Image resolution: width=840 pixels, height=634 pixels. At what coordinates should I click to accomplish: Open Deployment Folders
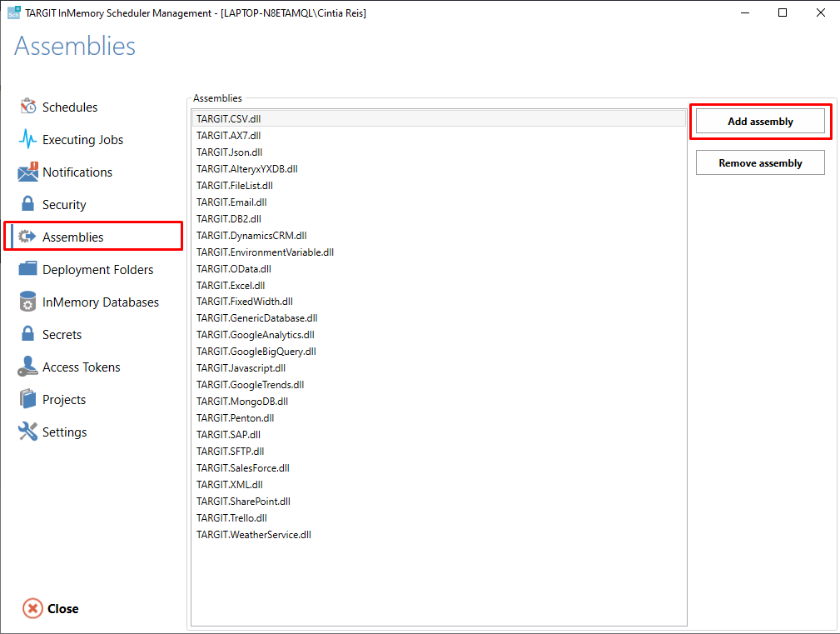[98, 270]
